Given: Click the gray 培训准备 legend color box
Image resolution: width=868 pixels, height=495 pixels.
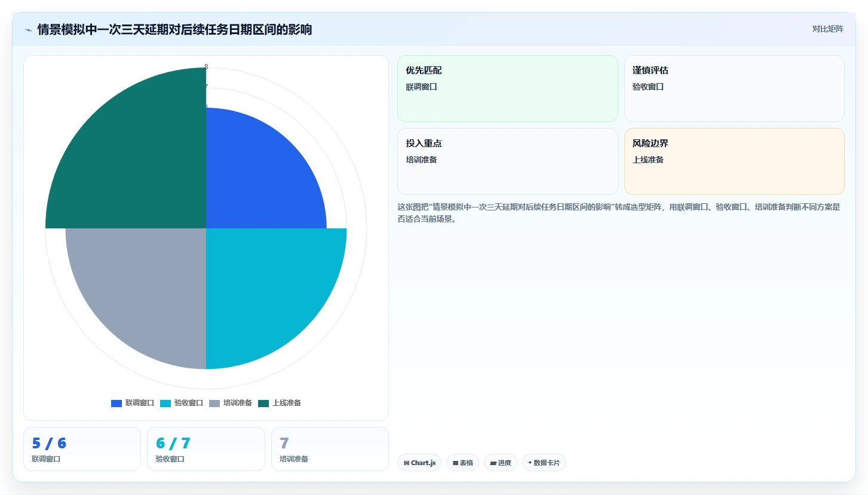Looking at the screenshot, I should [x=214, y=404].
